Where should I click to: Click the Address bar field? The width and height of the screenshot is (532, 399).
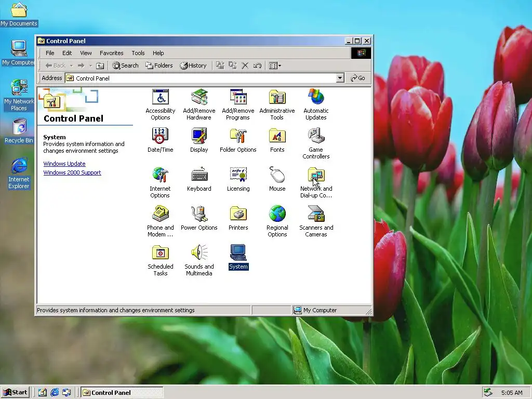coord(205,78)
